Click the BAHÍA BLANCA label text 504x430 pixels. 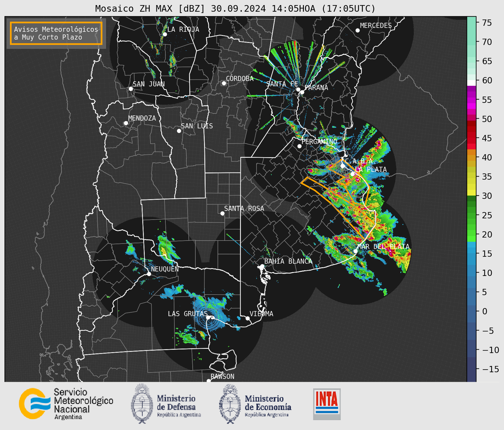point(288,261)
